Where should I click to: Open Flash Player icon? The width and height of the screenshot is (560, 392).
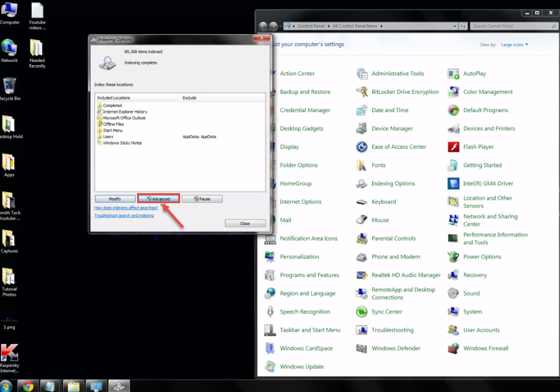453,147
